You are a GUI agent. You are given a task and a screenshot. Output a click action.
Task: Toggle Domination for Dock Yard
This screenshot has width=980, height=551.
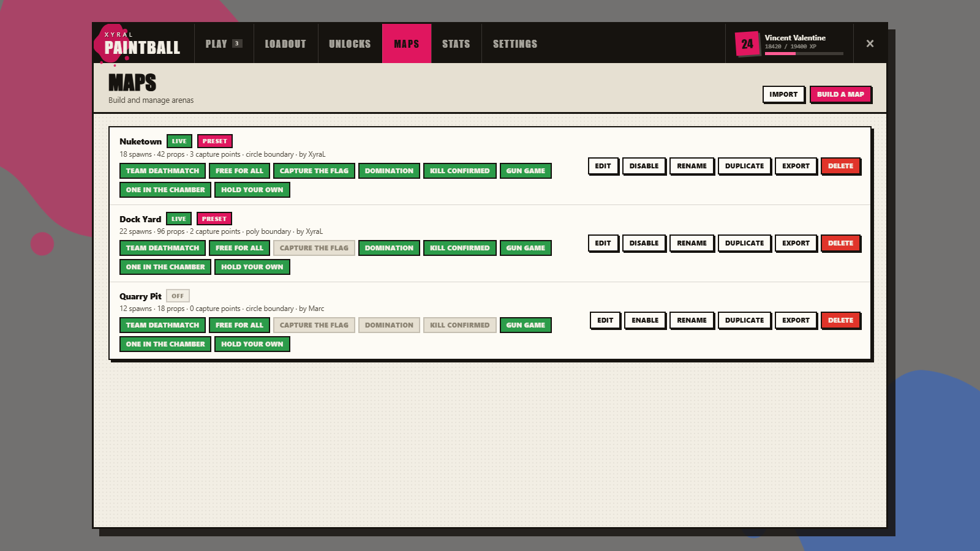pos(389,248)
